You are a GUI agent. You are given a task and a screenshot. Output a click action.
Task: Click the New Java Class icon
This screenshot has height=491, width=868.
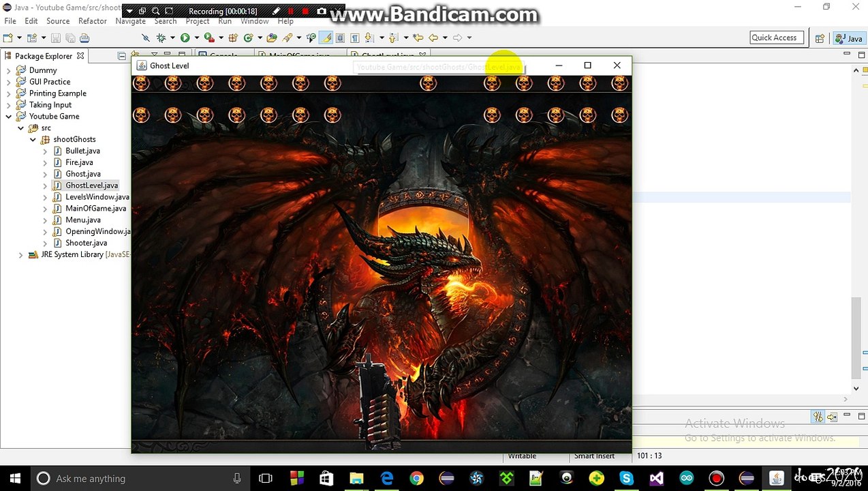(248, 38)
